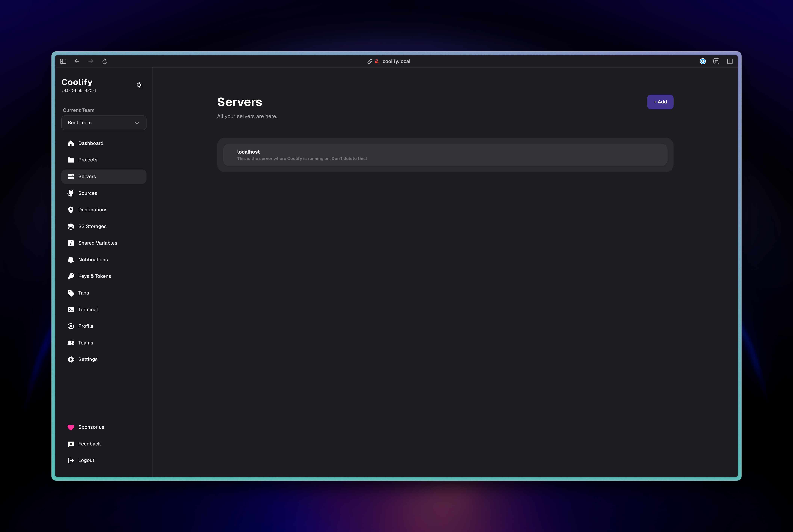Reload the page with refresh icon

point(105,61)
